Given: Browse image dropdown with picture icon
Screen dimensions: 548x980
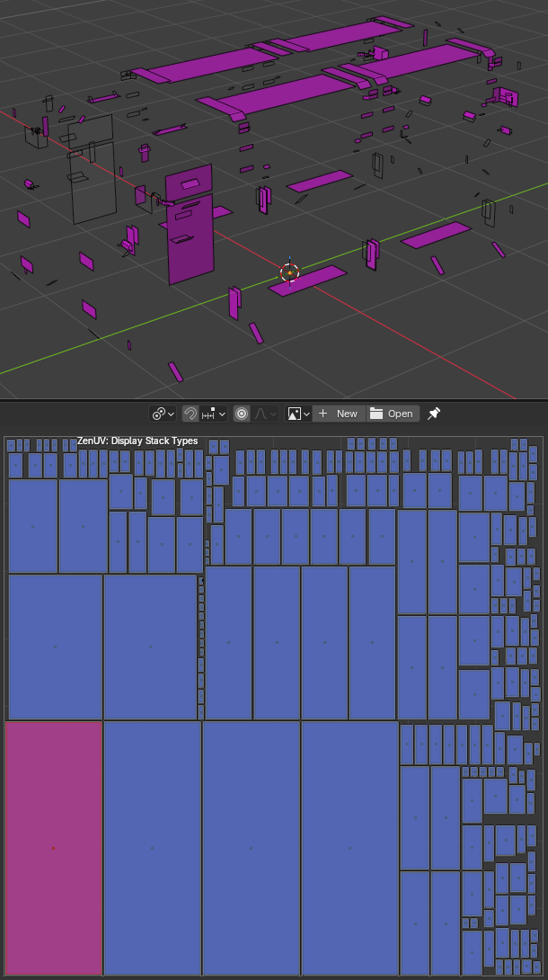Looking at the screenshot, I should (298, 414).
